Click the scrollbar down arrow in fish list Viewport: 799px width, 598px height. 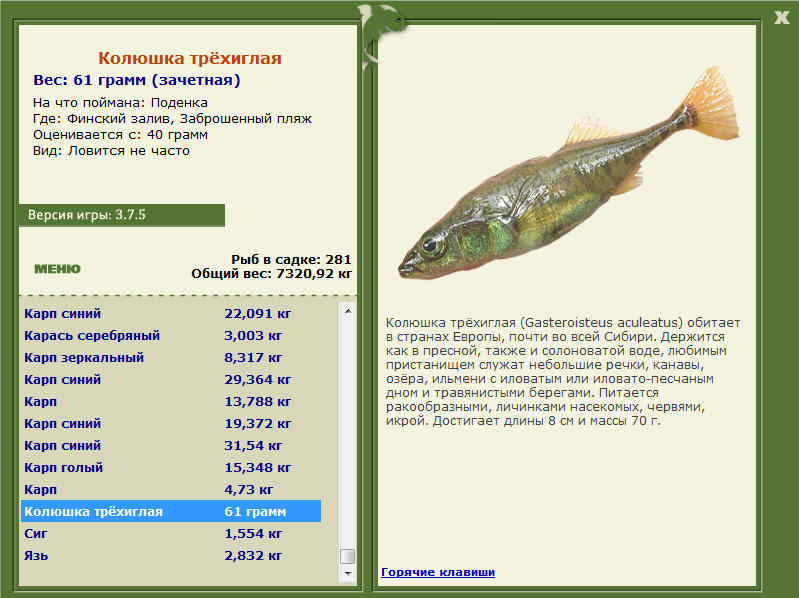[x=348, y=573]
